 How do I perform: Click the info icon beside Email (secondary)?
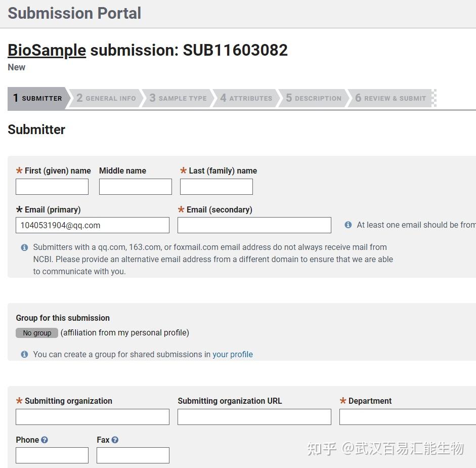348,225
